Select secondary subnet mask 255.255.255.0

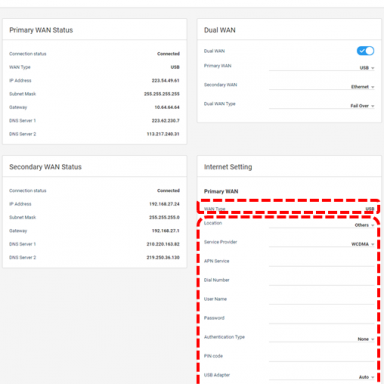pos(164,217)
